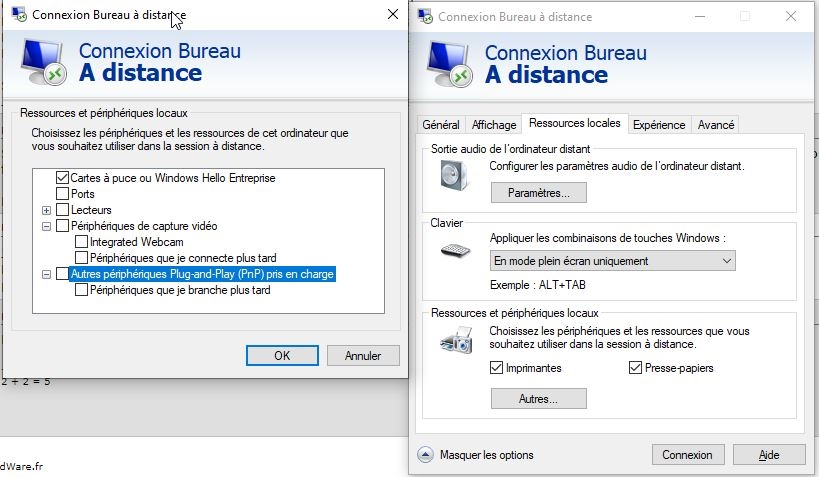Viewport: 819px width, 477px height.
Task: Switch to the Affichage tab
Action: (x=494, y=125)
